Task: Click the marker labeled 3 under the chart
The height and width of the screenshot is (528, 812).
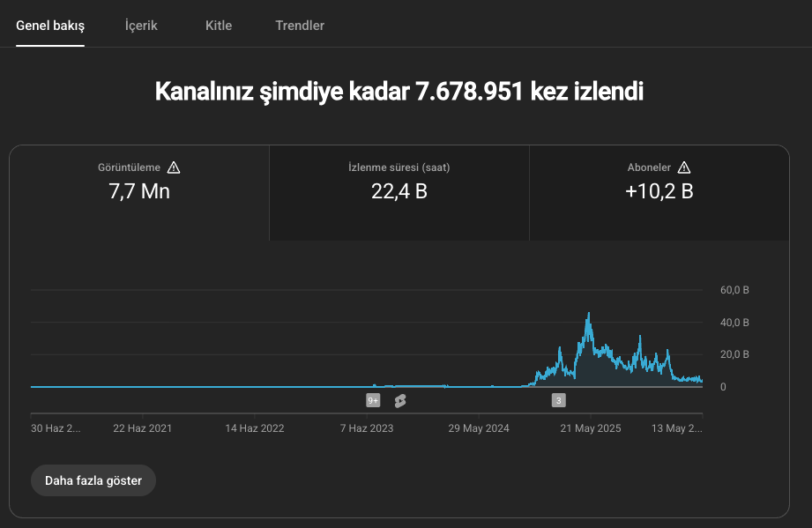Action: (x=558, y=401)
